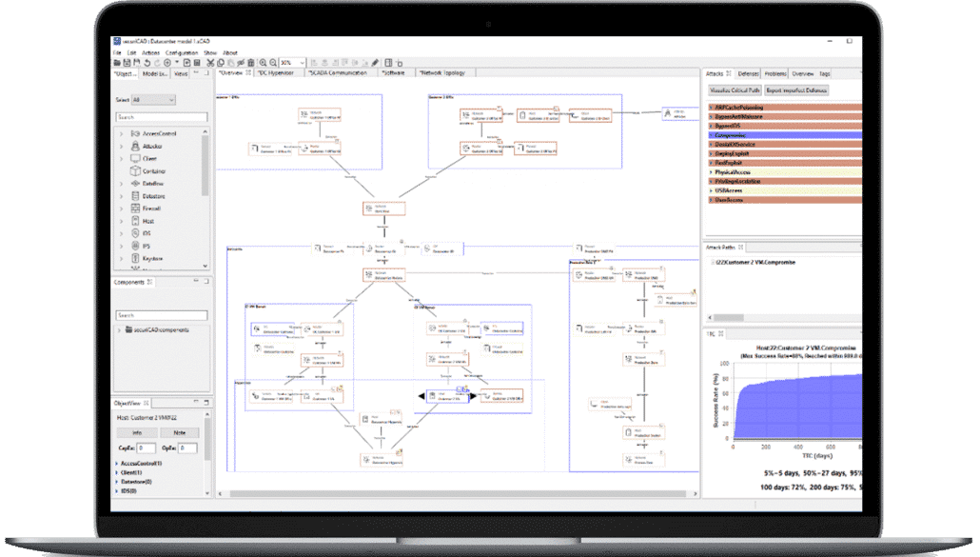Click the copy icon in toolbar
The height and width of the screenshot is (557, 980).
(x=221, y=63)
